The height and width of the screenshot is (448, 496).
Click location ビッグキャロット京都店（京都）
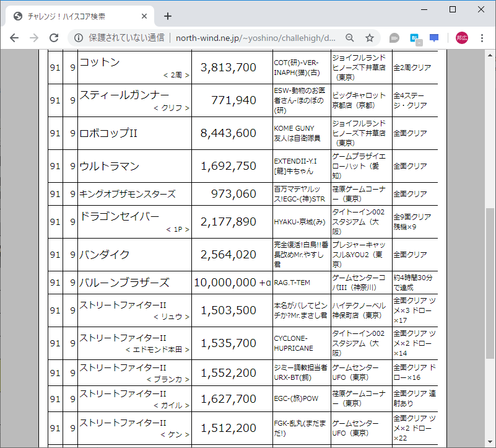(359, 100)
